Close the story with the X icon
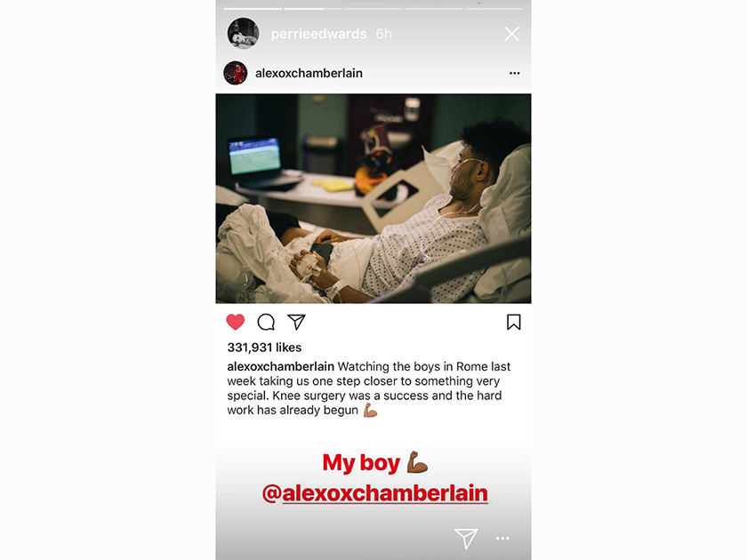 (x=511, y=34)
